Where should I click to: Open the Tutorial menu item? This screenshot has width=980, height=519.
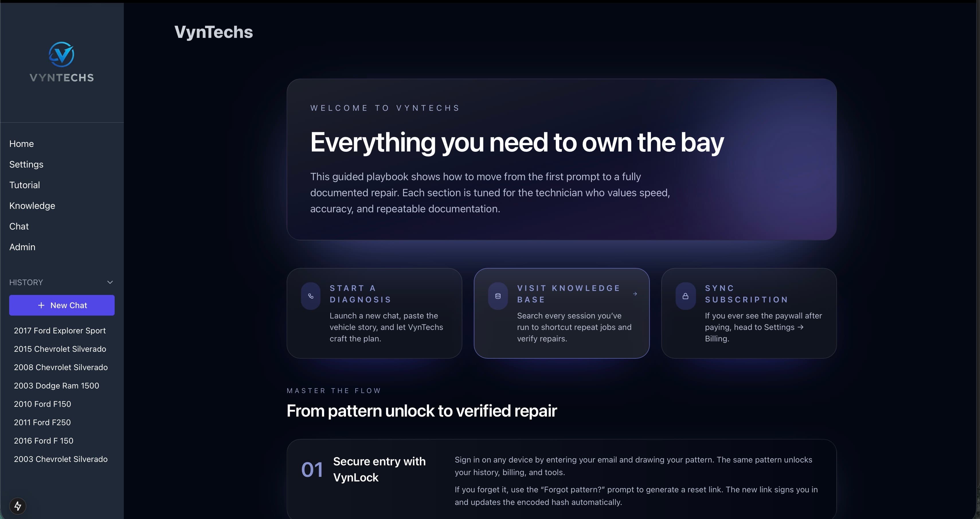pyautogui.click(x=24, y=185)
